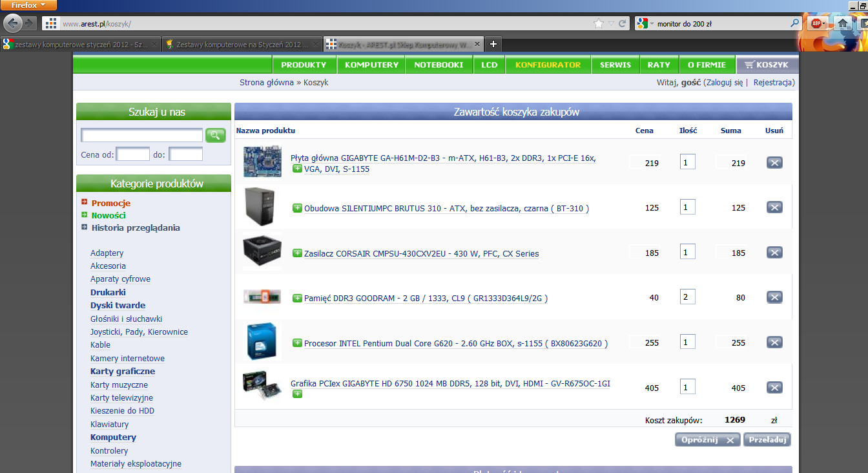Remove the GIGABYTE GA-H61M motherboard from cart
Image resolution: width=868 pixels, height=473 pixels.
[x=774, y=163]
